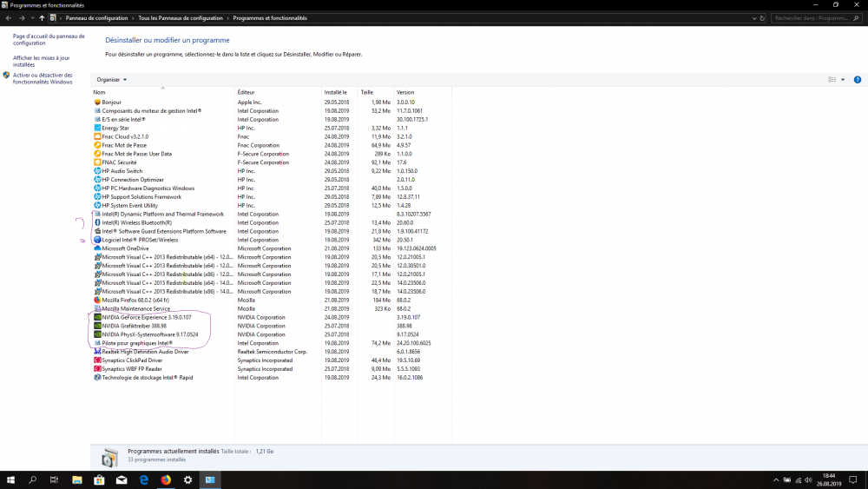This screenshot has height=489, width=868.
Task: Open the Windows Start menu
Action: [x=10, y=480]
